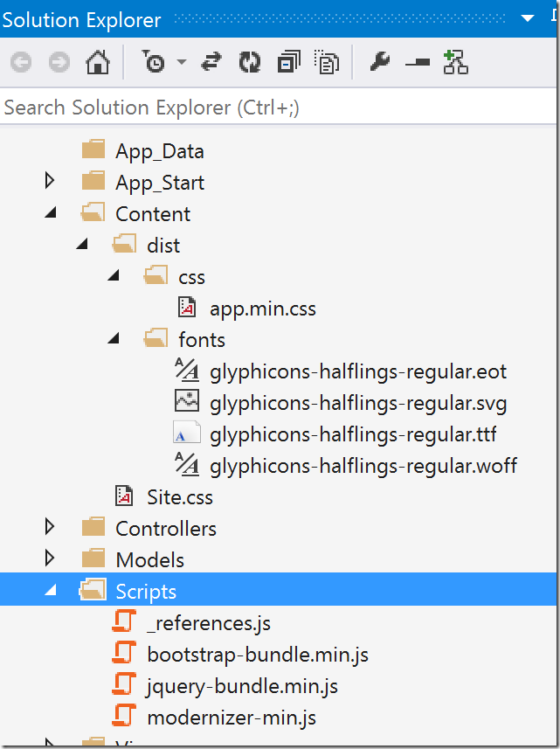Click the Pending Changes Filter clock icon

pyautogui.click(x=153, y=62)
